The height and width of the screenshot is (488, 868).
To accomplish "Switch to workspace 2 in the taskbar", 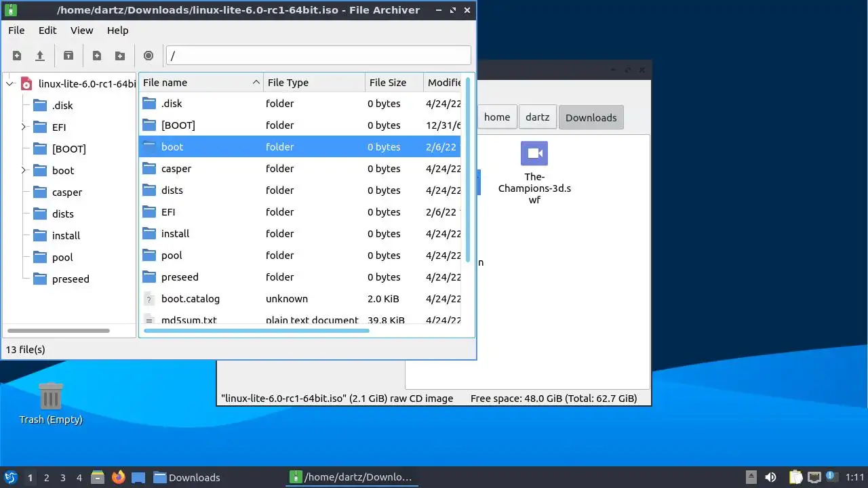I will pyautogui.click(x=46, y=477).
